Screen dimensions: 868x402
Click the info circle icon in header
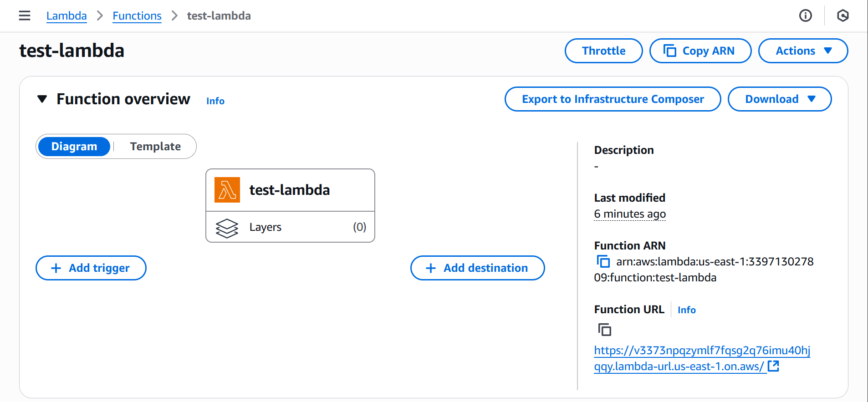tap(805, 16)
